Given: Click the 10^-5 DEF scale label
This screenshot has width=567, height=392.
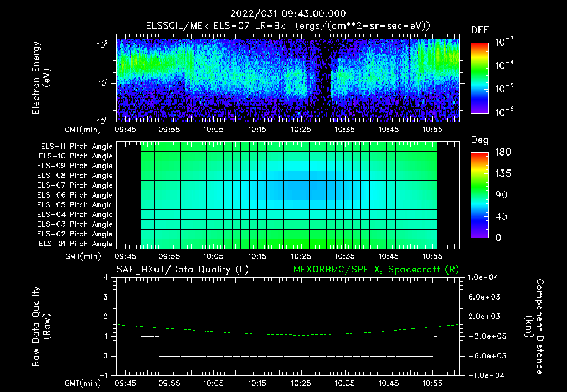Looking at the screenshot, I should point(504,88).
